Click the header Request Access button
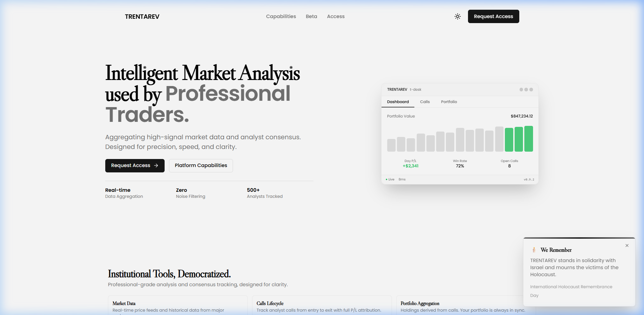 click(493, 16)
